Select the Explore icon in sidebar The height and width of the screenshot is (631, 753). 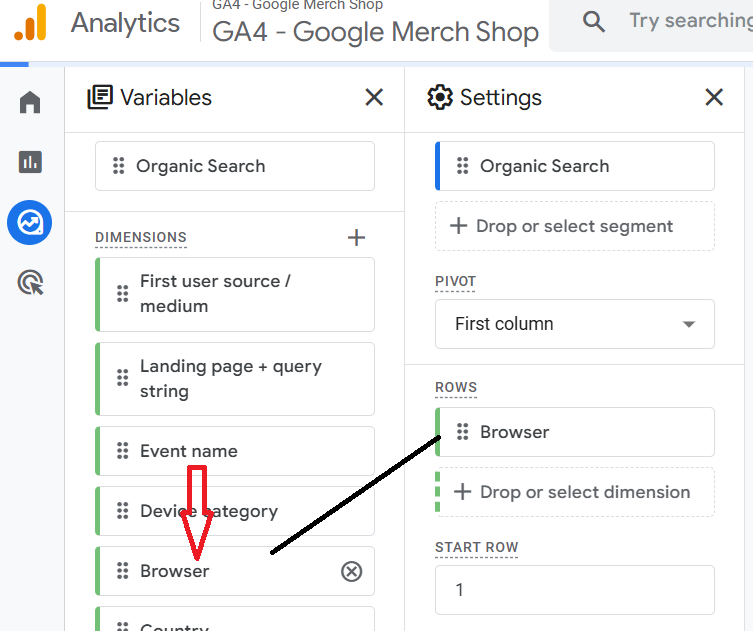pyautogui.click(x=30, y=223)
